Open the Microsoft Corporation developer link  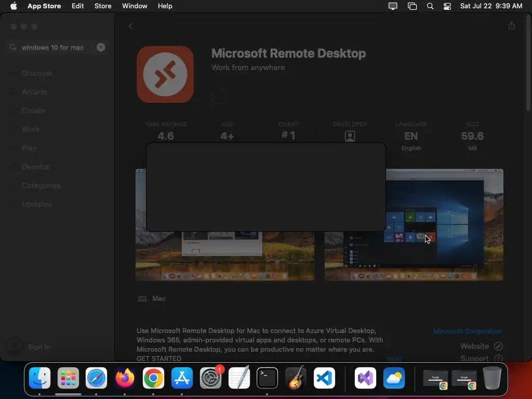pos(468,331)
